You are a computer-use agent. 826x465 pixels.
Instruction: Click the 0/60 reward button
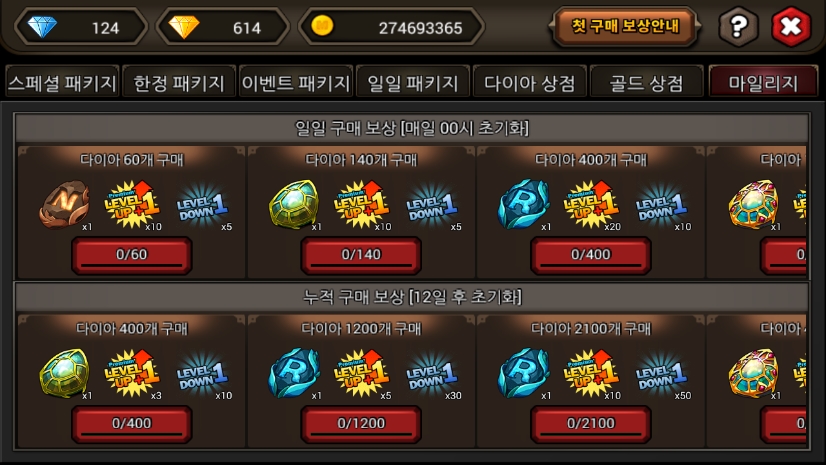coord(132,255)
